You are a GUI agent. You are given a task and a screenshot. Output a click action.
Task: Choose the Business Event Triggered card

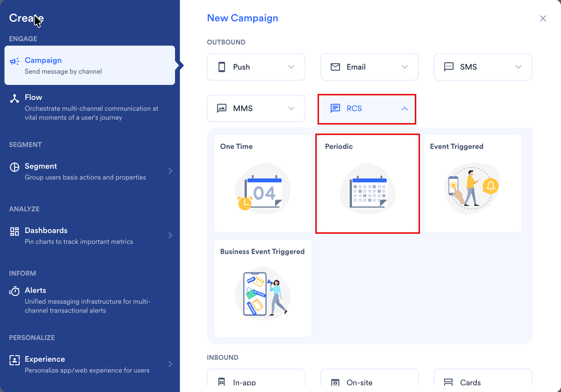click(263, 288)
